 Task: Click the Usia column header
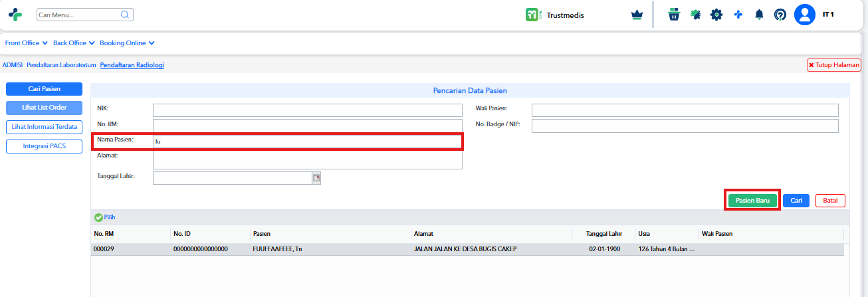644,234
